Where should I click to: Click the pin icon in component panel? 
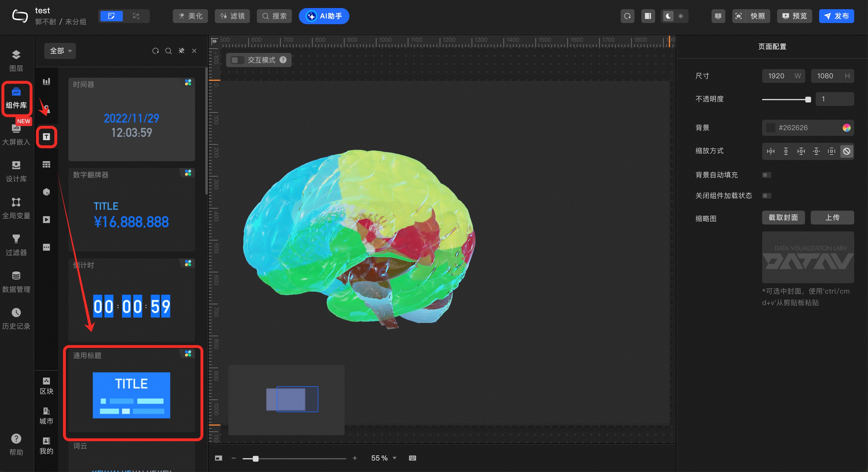(181, 51)
